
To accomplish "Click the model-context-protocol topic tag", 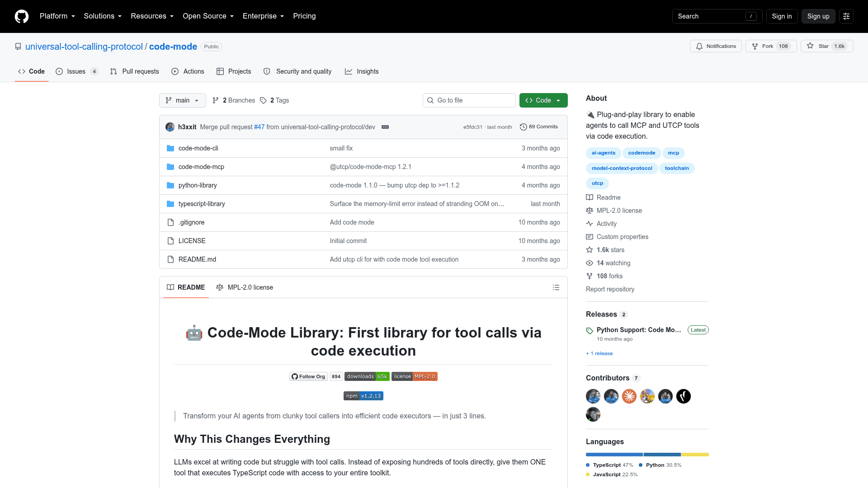I will 622,168.
